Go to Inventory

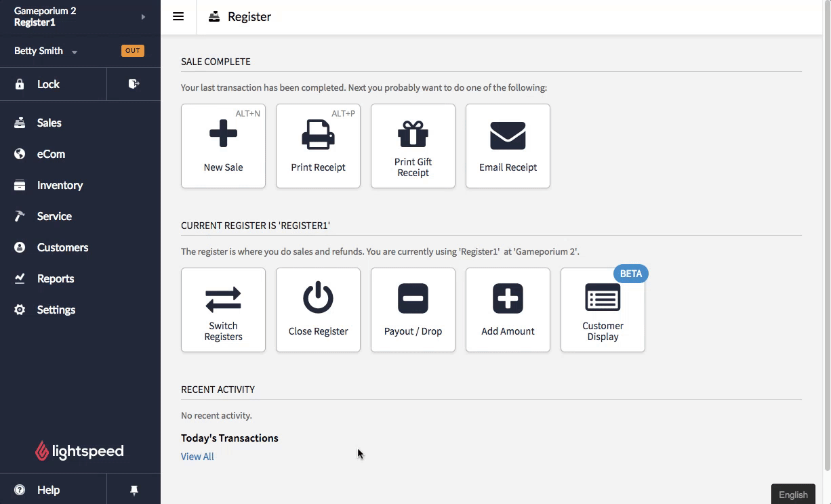(x=80, y=185)
